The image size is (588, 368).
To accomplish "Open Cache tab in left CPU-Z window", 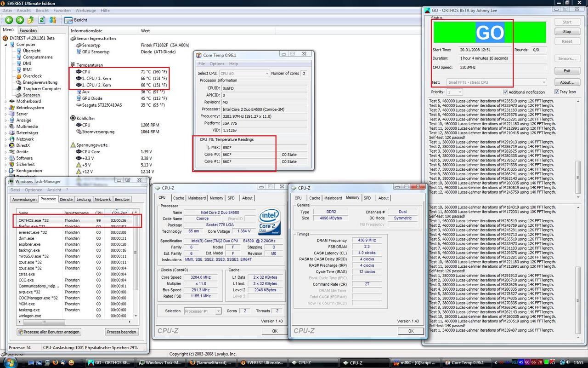I will point(179,198).
